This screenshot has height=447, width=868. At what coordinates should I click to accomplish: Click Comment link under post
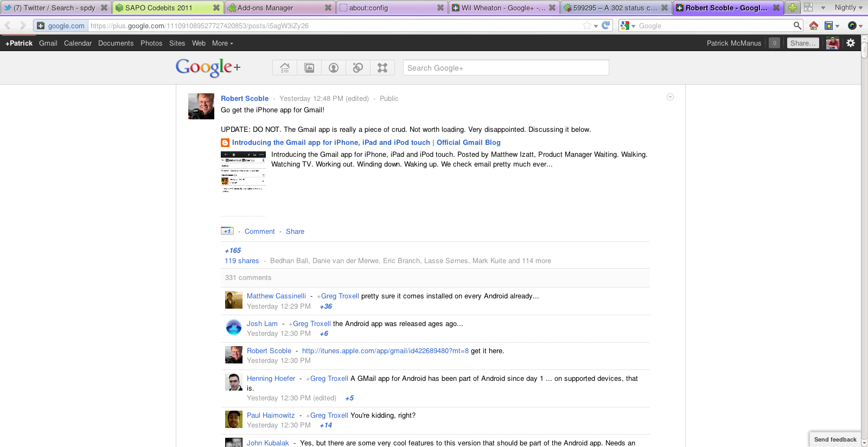tap(260, 231)
